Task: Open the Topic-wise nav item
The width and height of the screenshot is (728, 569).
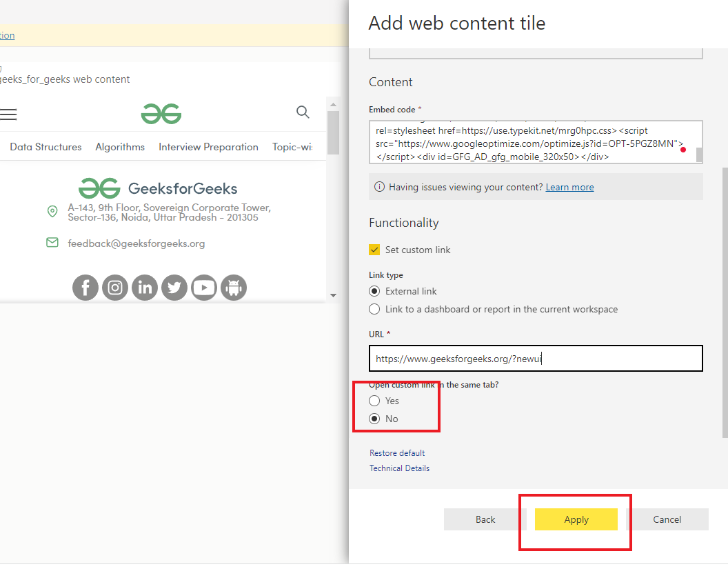Action: coord(292,147)
